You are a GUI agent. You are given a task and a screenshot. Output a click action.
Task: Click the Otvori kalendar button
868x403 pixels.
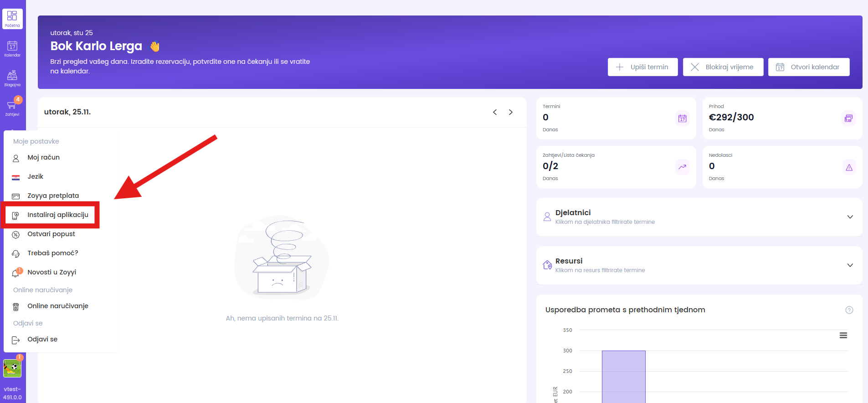(x=808, y=67)
